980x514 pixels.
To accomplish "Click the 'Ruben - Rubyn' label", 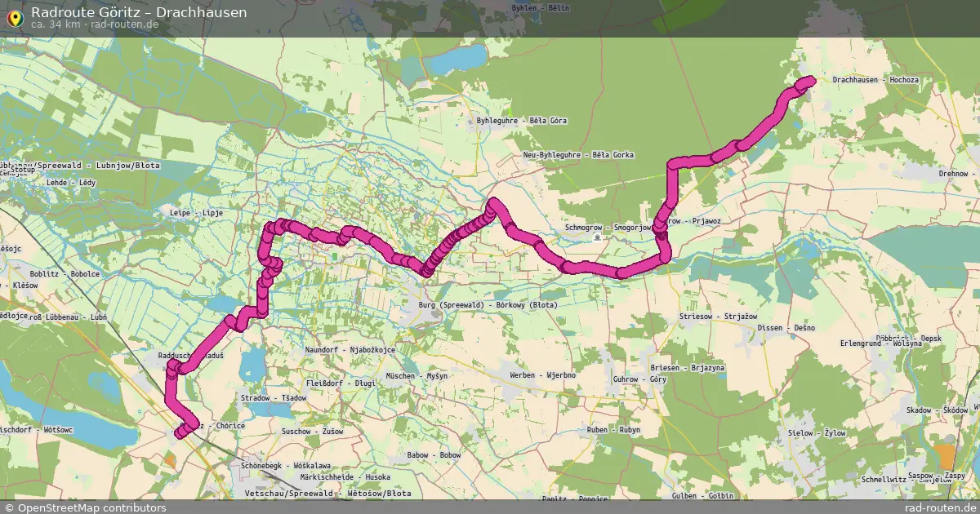I will click(613, 430).
